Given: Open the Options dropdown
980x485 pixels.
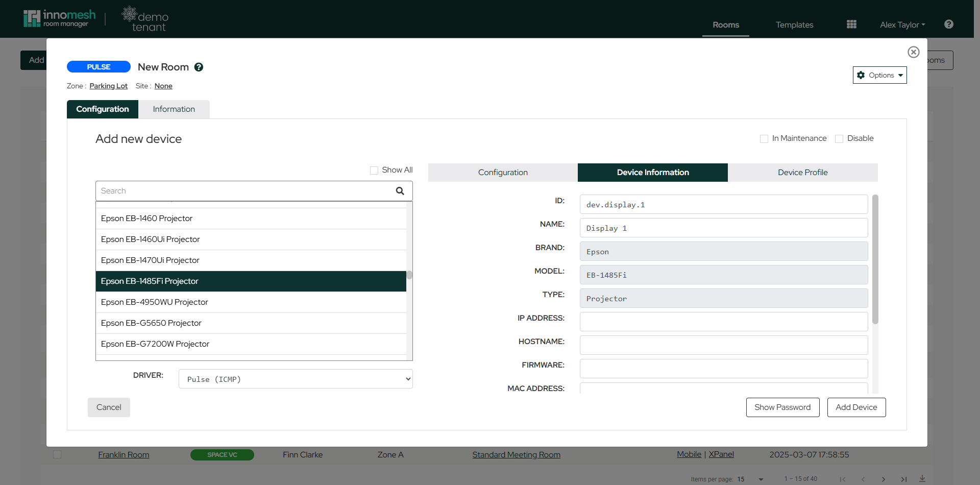Looking at the screenshot, I should pos(880,75).
